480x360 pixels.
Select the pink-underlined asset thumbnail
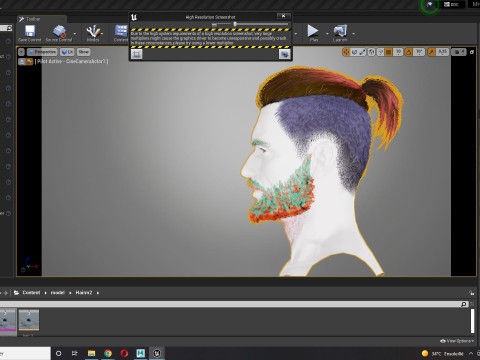(x=8, y=320)
